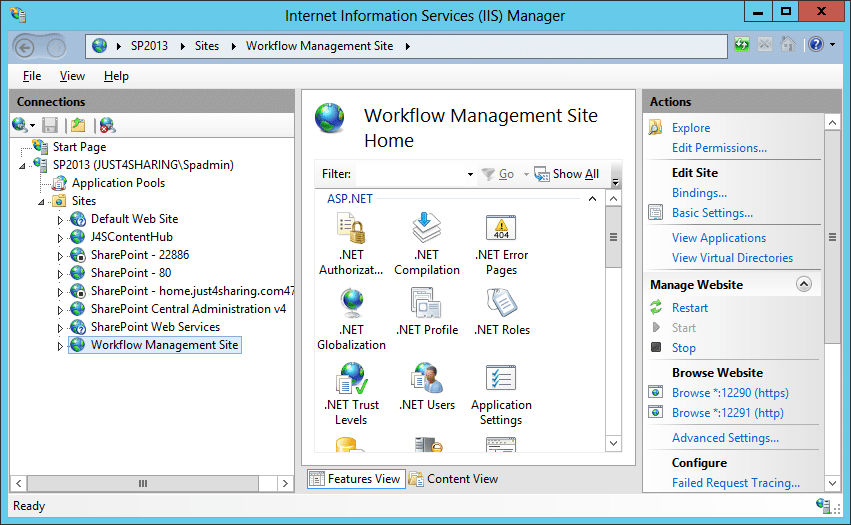The height and width of the screenshot is (525, 851).
Task: Select Application Pools in tree
Action: pos(118,183)
